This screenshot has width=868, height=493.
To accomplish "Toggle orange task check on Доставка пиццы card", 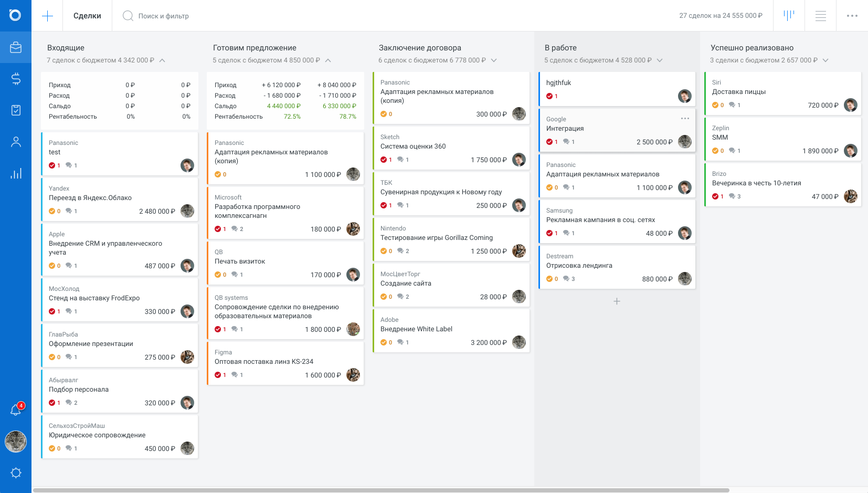I will point(715,105).
